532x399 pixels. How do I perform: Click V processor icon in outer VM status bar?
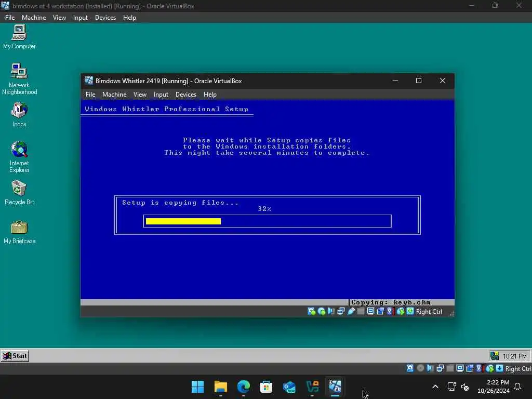(x=480, y=368)
